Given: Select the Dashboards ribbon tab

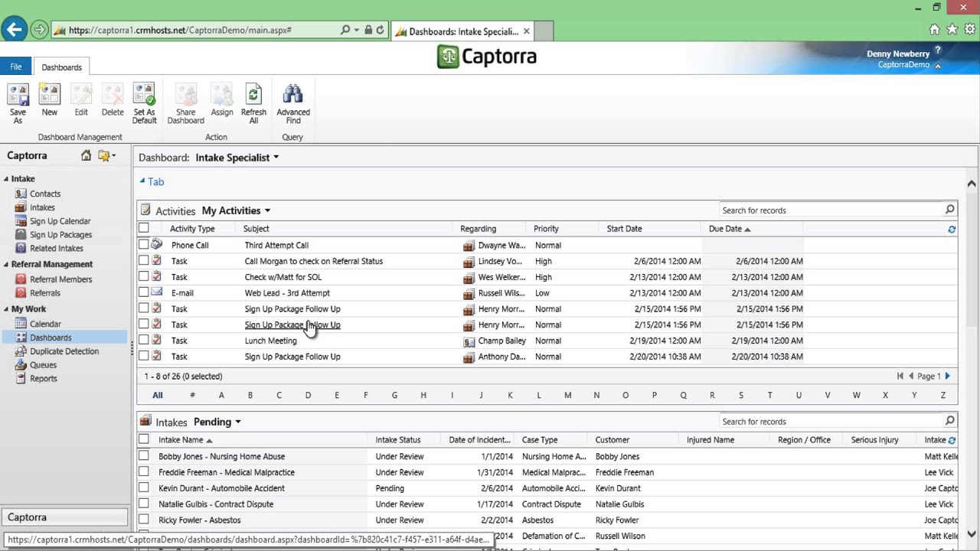Looking at the screenshot, I should click(61, 67).
